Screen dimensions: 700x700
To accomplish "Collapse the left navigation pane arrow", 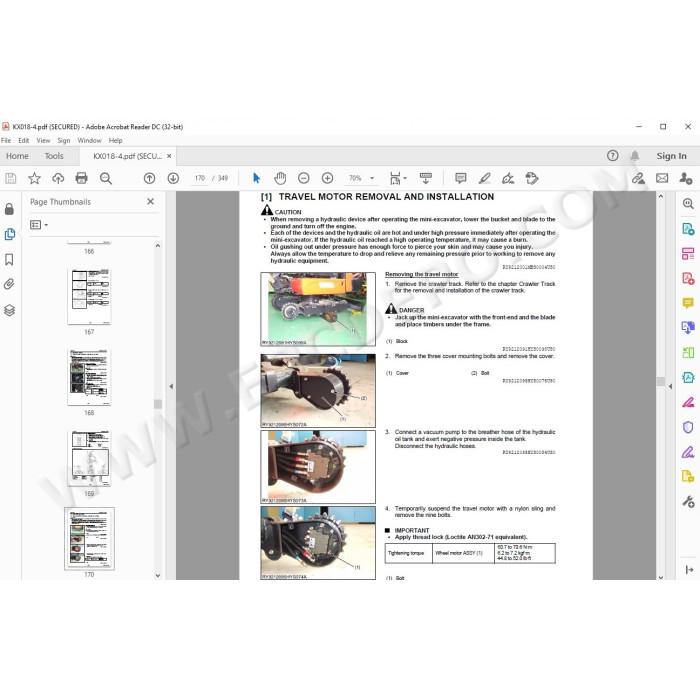I will click(171, 387).
